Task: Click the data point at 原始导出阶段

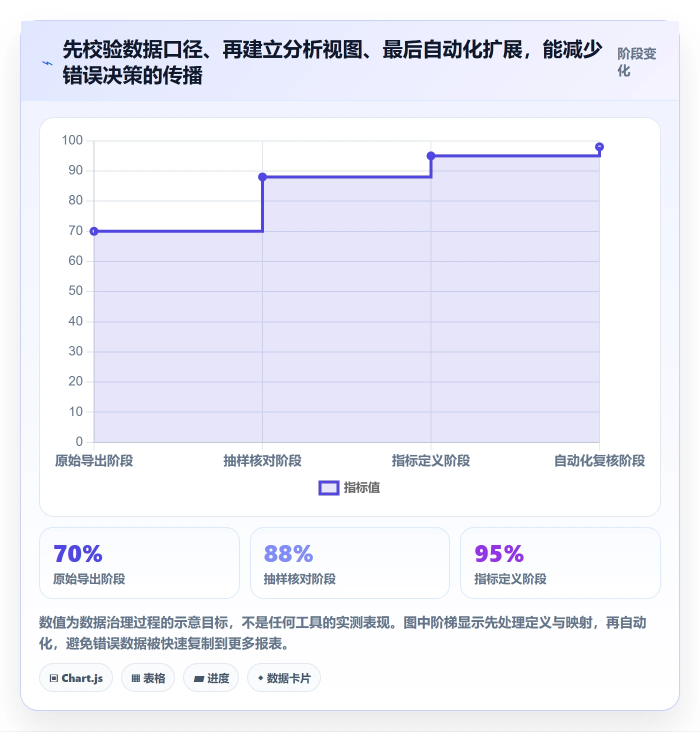Action: (94, 231)
